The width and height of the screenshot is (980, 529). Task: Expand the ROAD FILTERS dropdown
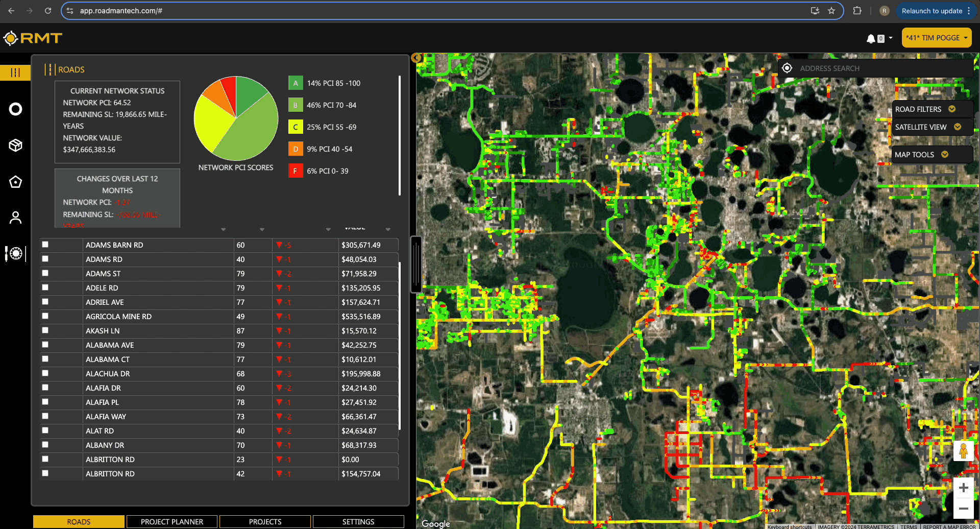tap(925, 109)
